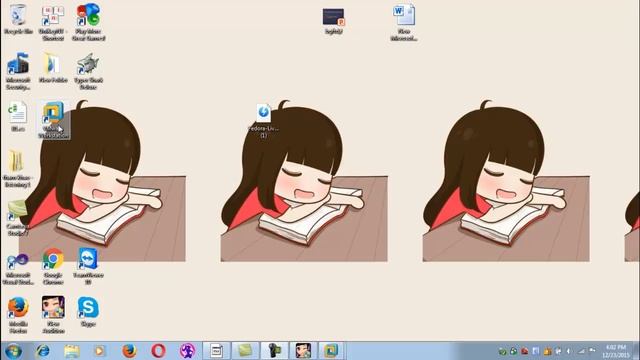Select the VMware Workstation desktop shortcut
The height and width of the screenshot is (360, 640).
click(53, 120)
